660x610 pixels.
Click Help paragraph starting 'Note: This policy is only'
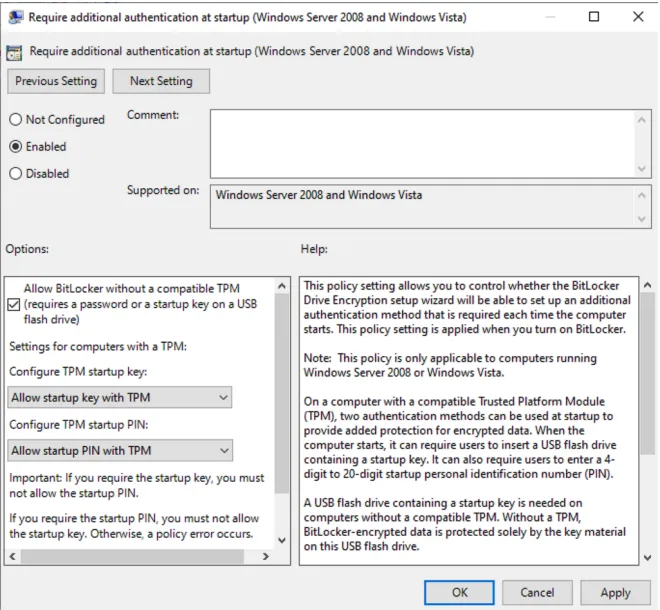[450, 365]
